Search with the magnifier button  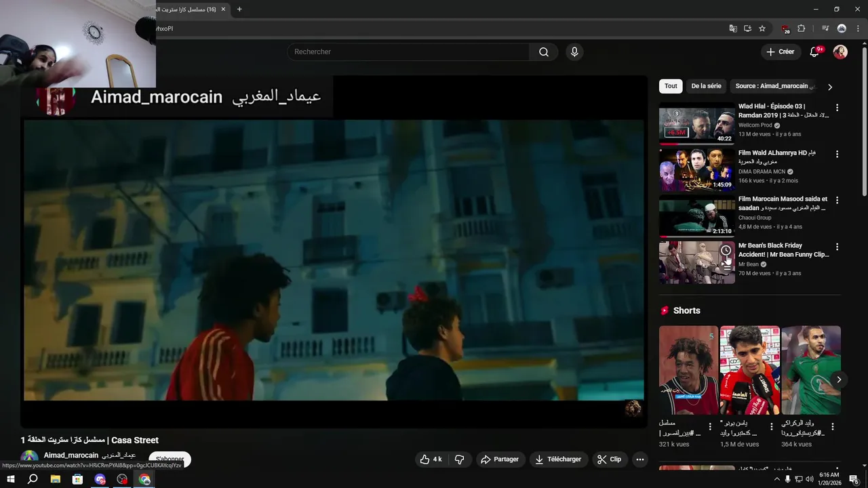tap(544, 52)
